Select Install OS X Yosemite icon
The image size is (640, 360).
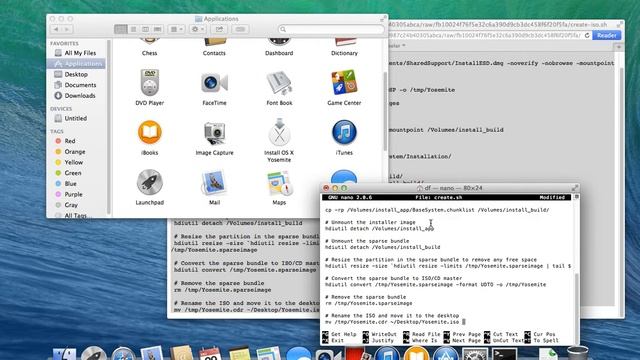(279, 132)
